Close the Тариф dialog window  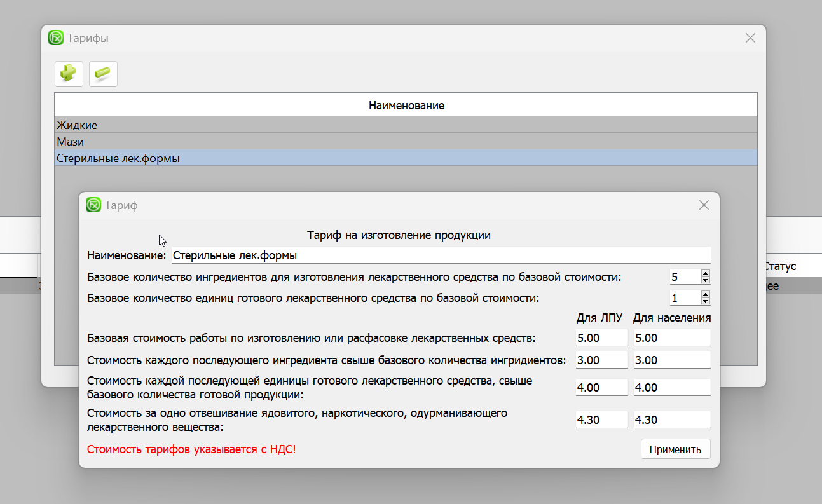704,205
